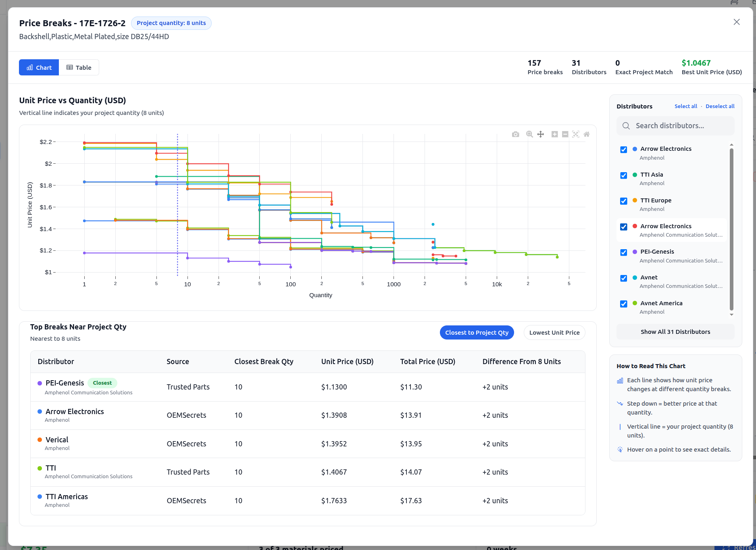Close the Price Breaks dialog
This screenshot has width=756, height=550.
coord(737,22)
